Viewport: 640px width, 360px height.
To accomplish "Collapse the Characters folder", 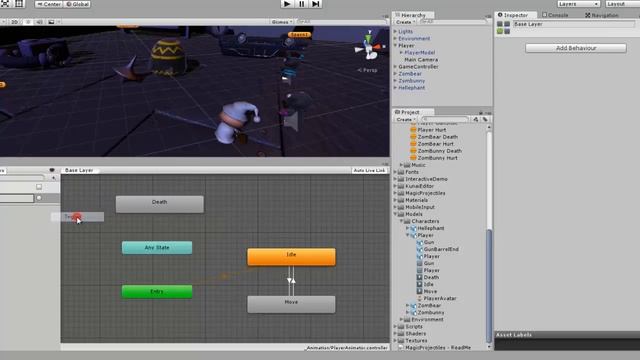I will (x=401, y=221).
